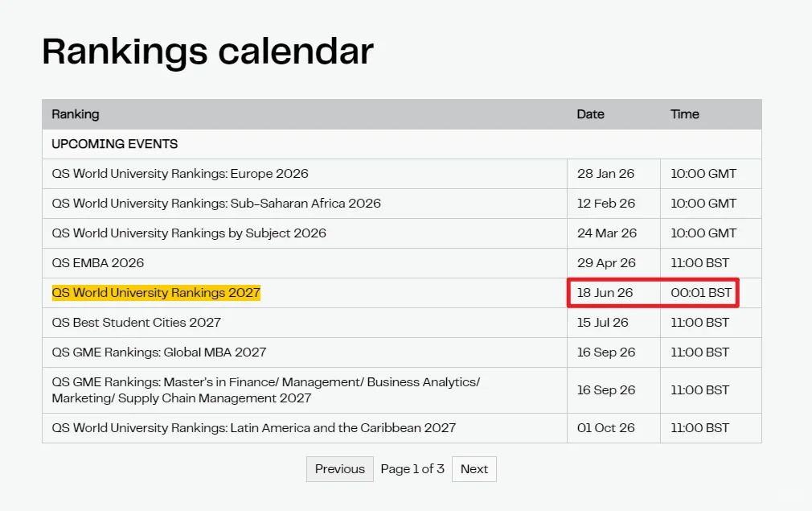Go to the Next page
Screen dimensions: 812x511
(474, 469)
